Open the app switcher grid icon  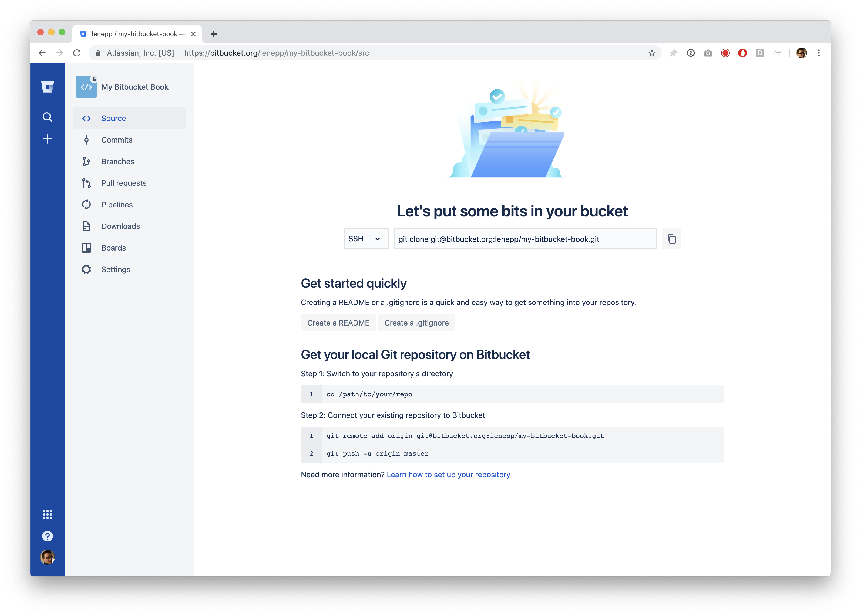(48, 514)
